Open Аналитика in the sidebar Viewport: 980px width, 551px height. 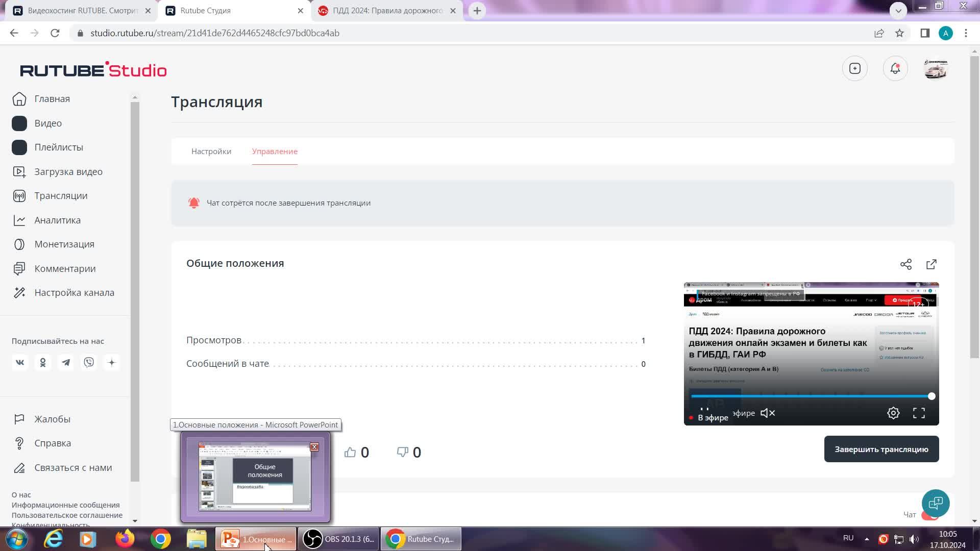57,220
